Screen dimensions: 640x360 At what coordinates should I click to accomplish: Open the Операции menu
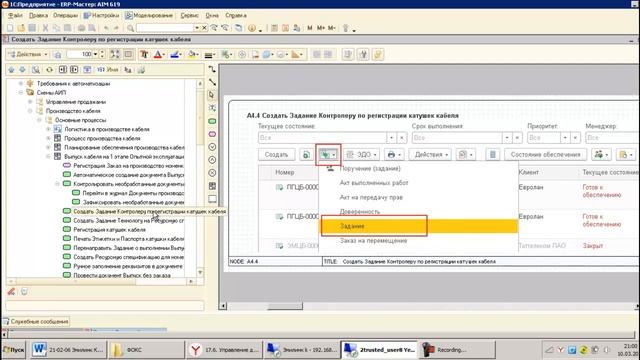(65, 16)
